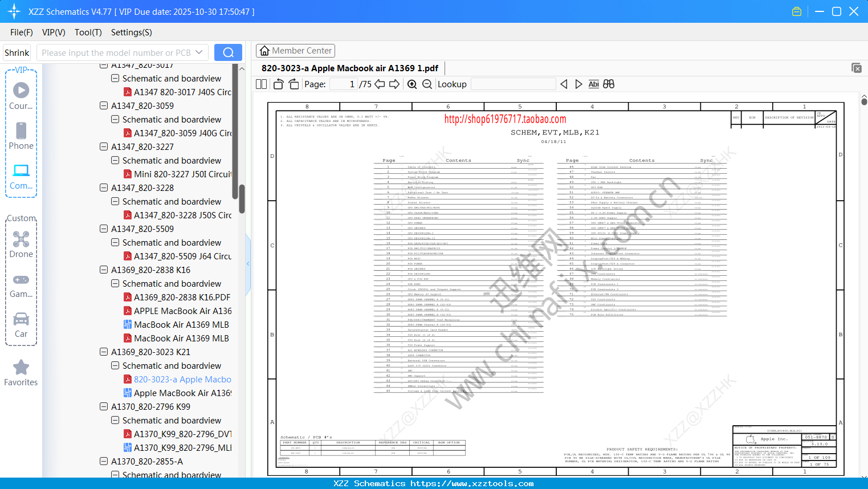Click the blue search button
Image resolution: width=868 pixels, height=489 pixels.
(x=228, y=52)
